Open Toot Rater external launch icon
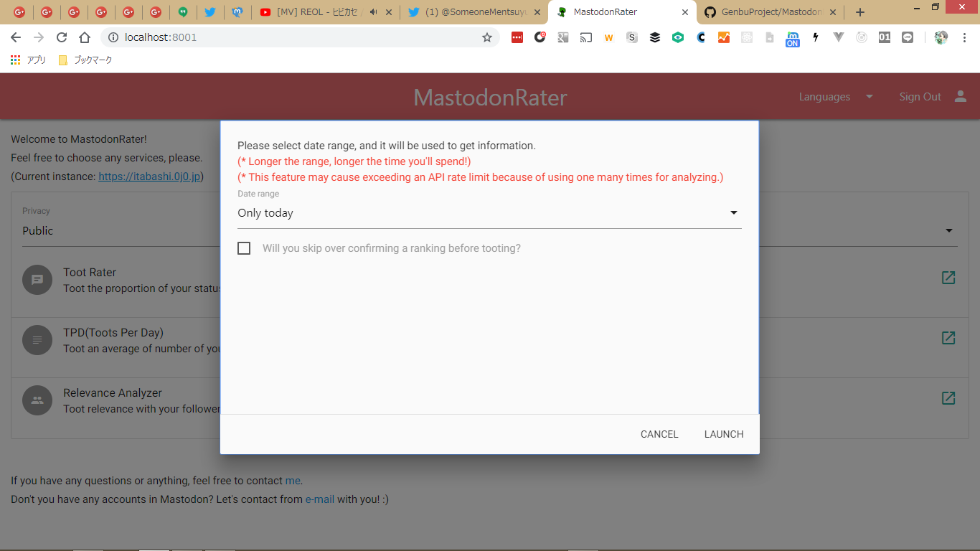980x551 pixels. [x=948, y=278]
